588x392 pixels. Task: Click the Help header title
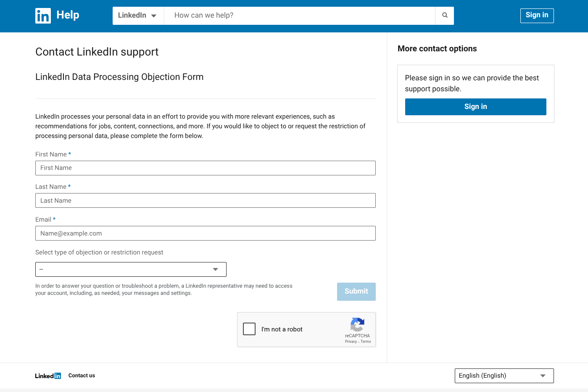tap(68, 15)
